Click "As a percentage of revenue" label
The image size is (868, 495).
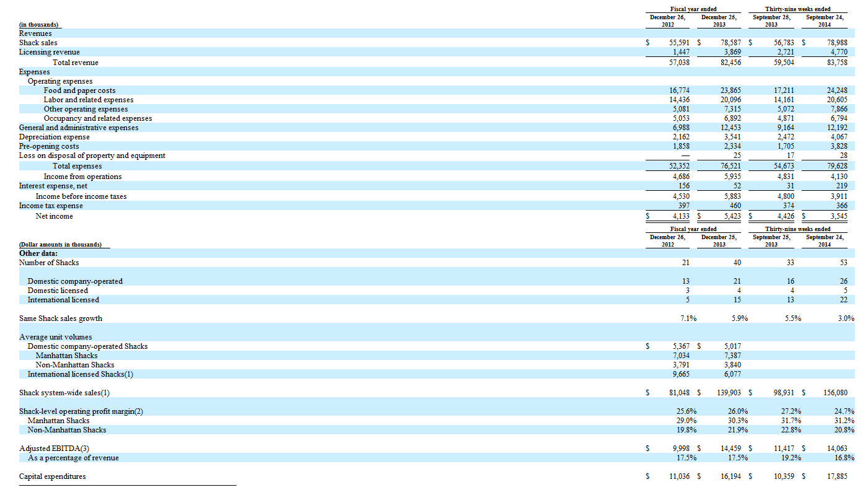point(73,458)
